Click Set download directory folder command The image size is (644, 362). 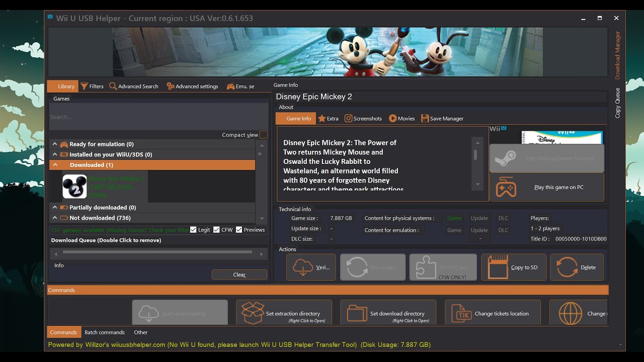click(x=388, y=313)
